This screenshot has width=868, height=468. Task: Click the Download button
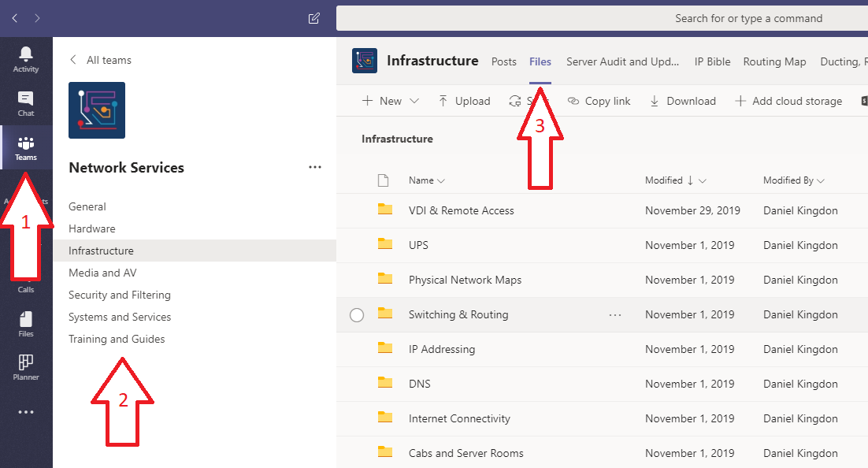683,101
